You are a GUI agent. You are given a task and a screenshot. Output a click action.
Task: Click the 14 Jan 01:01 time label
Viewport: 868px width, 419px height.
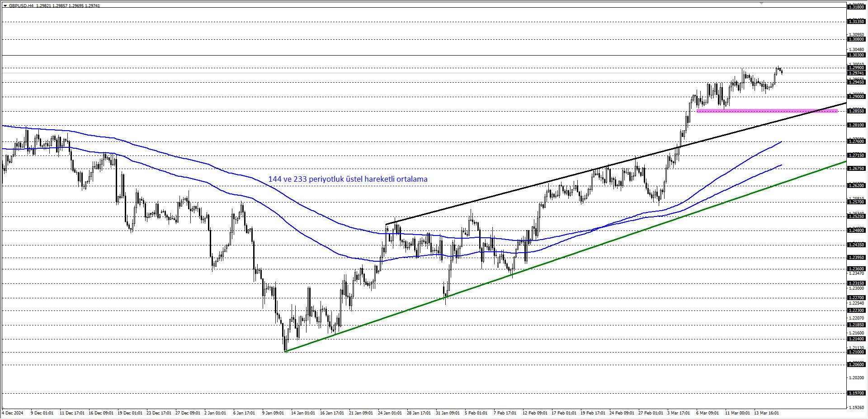tap(303, 413)
